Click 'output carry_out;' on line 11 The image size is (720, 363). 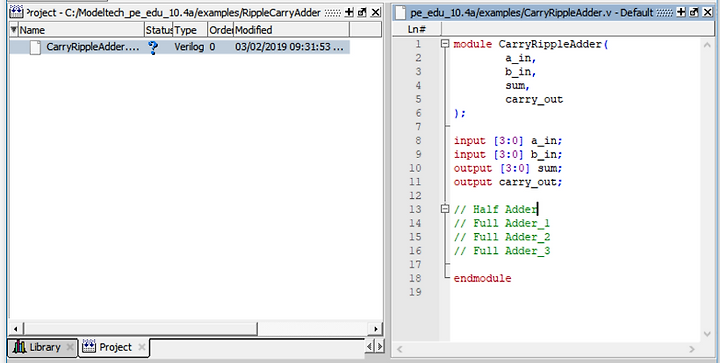508,182
